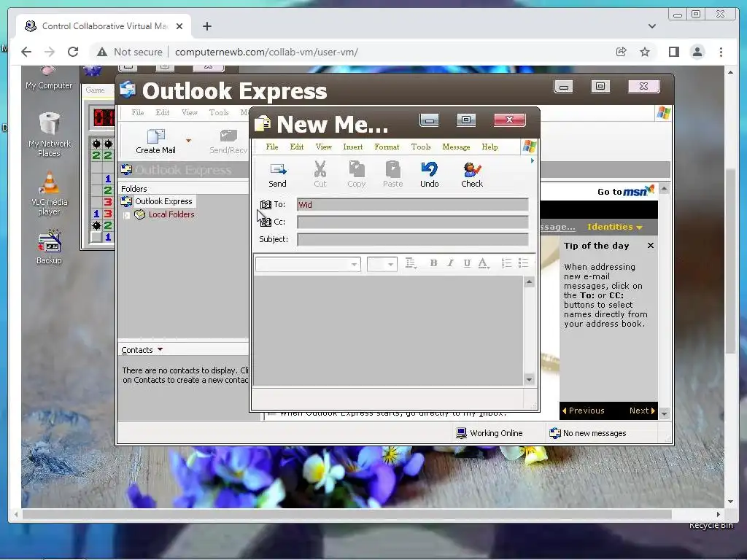Image resolution: width=747 pixels, height=560 pixels.
Task: Open the font color picker
Action: pyautogui.click(x=483, y=263)
